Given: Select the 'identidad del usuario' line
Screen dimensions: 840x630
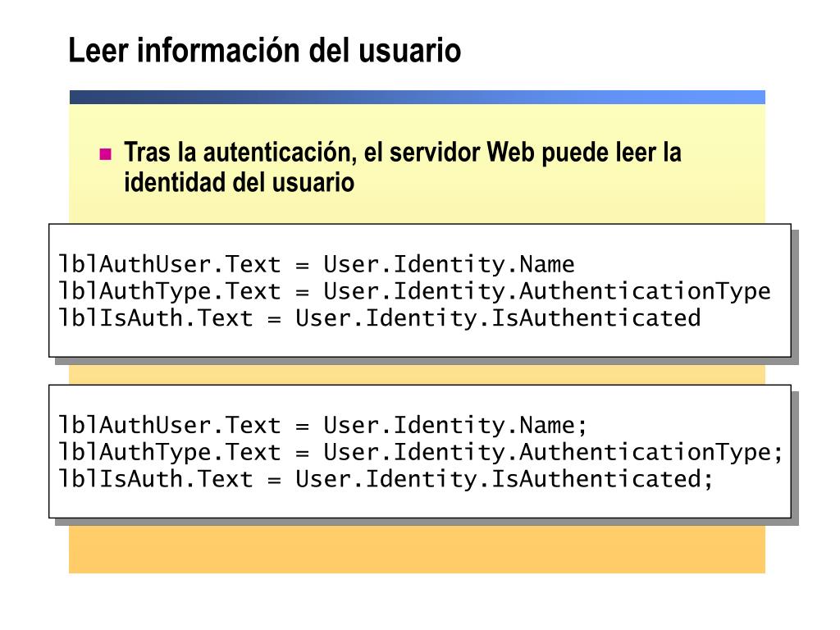Looking at the screenshot, I should [239, 181].
